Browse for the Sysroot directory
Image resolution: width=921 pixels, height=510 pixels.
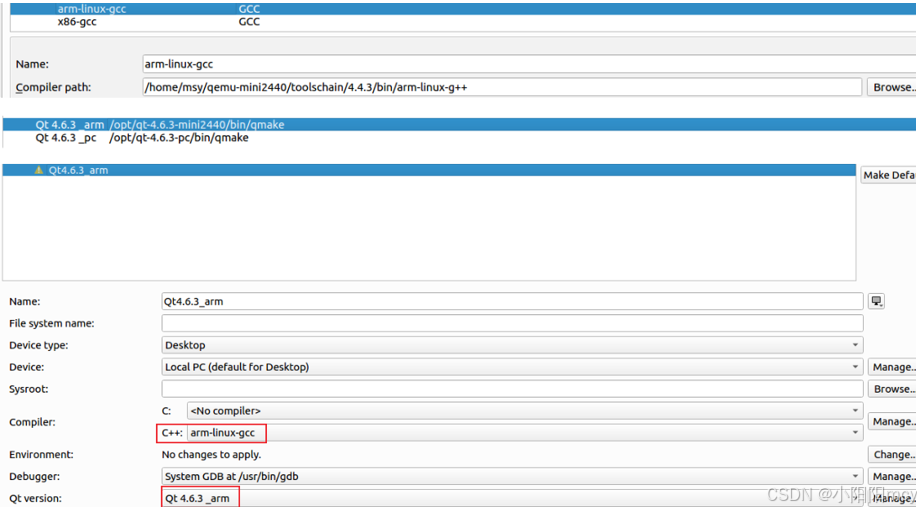(893, 389)
